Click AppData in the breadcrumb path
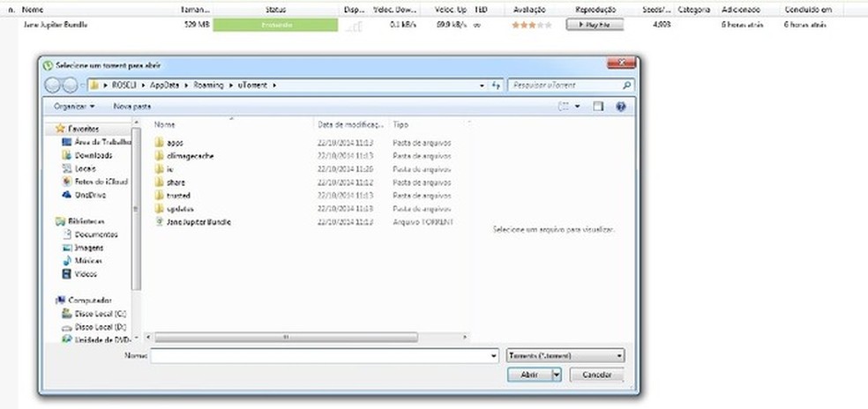This screenshot has width=868, height=409. 164,86
